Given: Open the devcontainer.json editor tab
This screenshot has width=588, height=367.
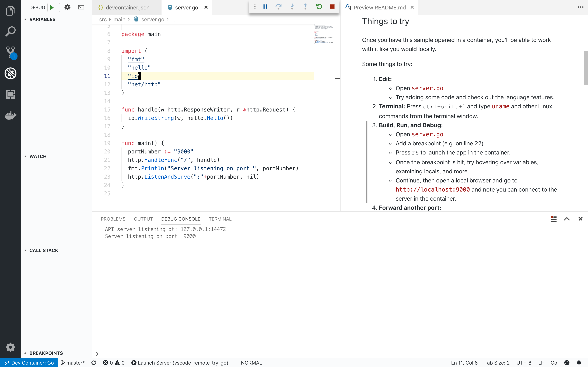Looking at the screenshot, I should pyautogui.click(x=127, y=8).
